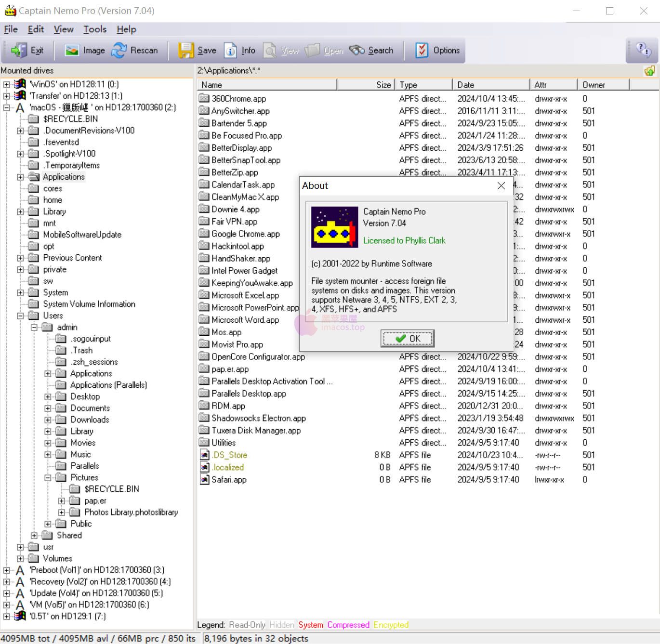
Task: Click the Safari.app file icon
Action: [x=204, y=480]
